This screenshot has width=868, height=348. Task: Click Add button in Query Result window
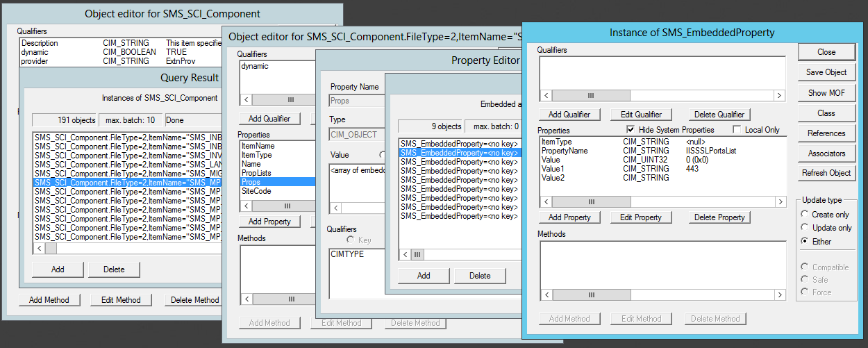point(58,270)
